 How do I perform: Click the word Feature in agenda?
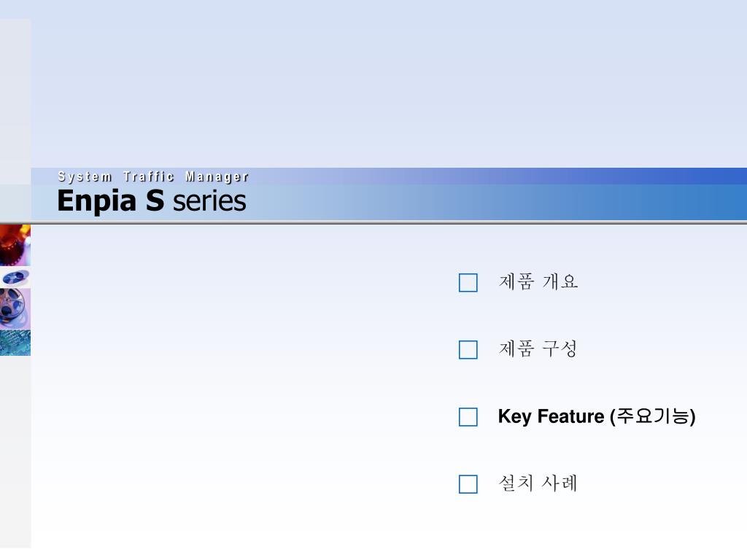pos(570,416)
